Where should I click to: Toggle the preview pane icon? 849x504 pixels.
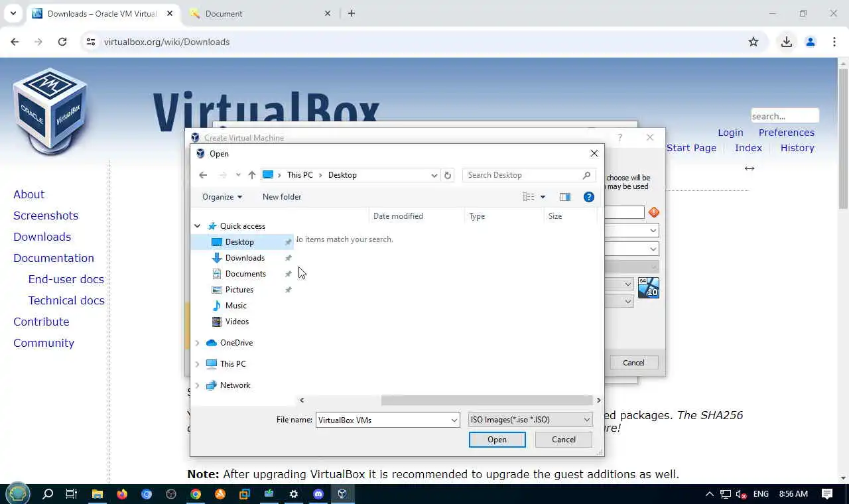tap(565, 197)
